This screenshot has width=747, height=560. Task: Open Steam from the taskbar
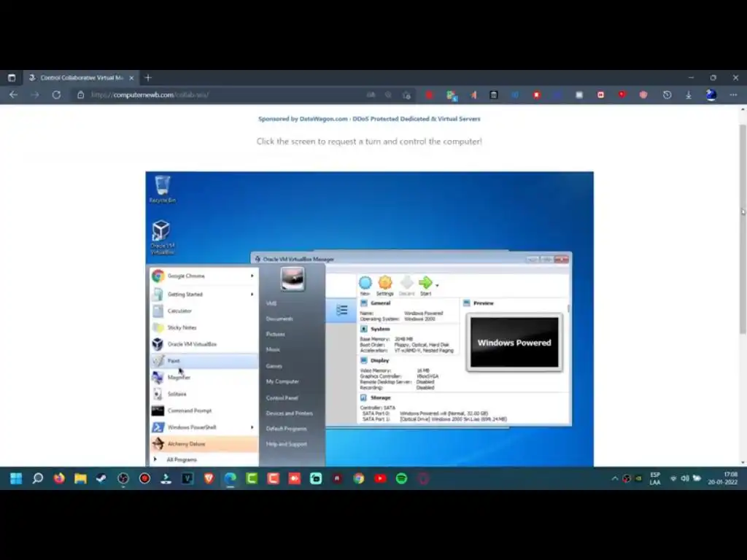pos(101,478)
